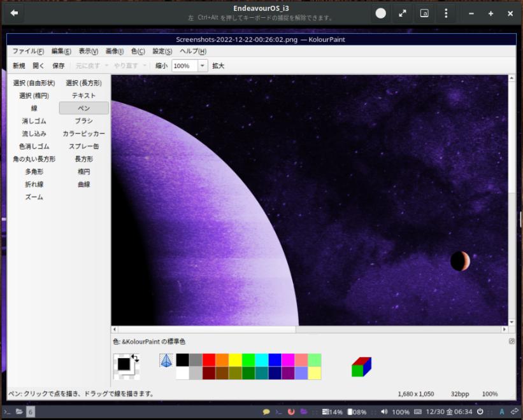This screenshot has width=523, height=420.
Task: Toggle fullscreen in the Boxes header
Action: click(x=403, y=13)
